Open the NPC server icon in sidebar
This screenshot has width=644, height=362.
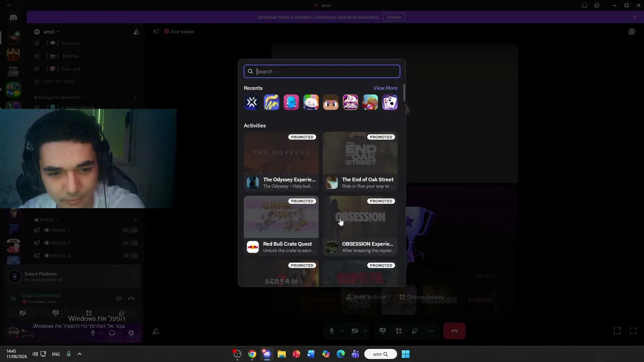pos(14,71)
